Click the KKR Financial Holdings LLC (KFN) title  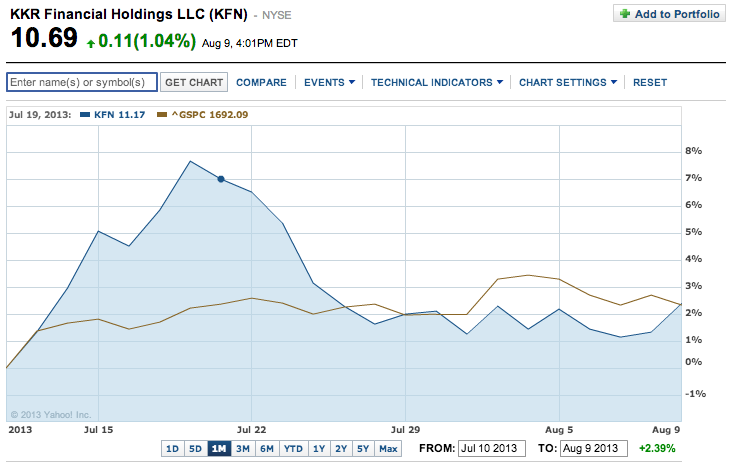[x=129, y=14]
